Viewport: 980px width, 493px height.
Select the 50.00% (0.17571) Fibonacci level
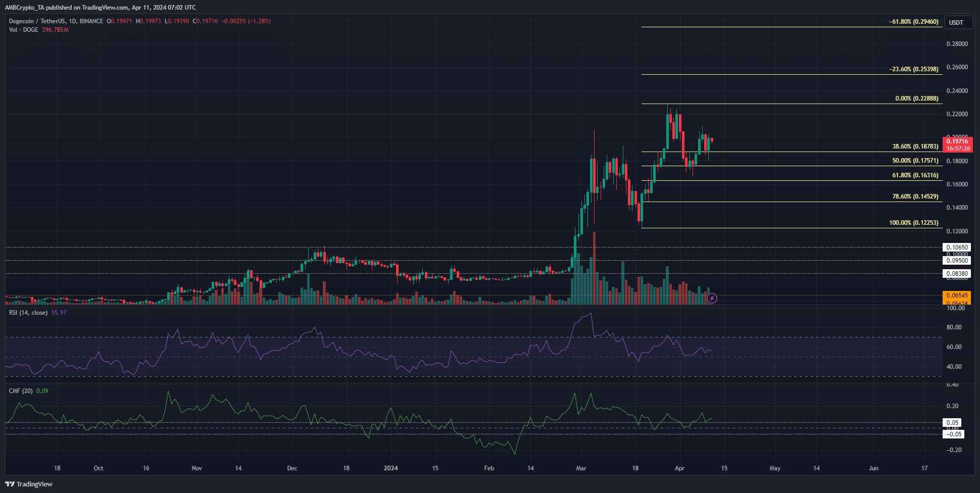coord(915,161)
